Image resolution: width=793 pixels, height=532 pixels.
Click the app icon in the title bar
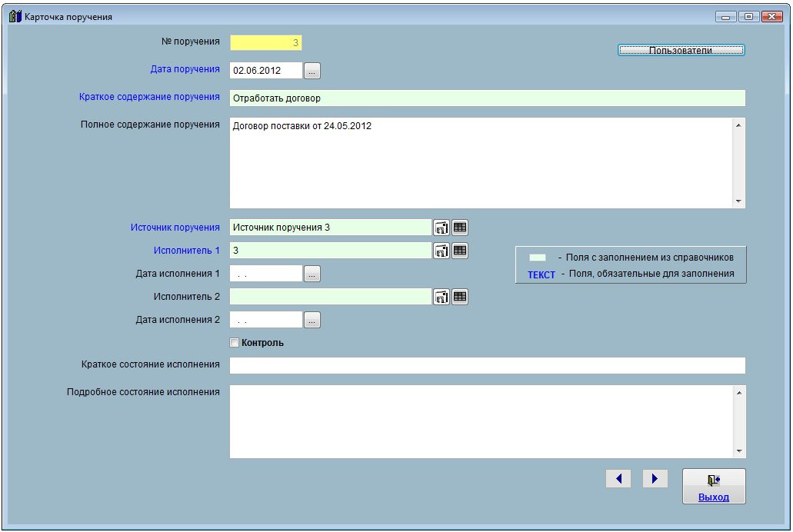coord(15,16)
